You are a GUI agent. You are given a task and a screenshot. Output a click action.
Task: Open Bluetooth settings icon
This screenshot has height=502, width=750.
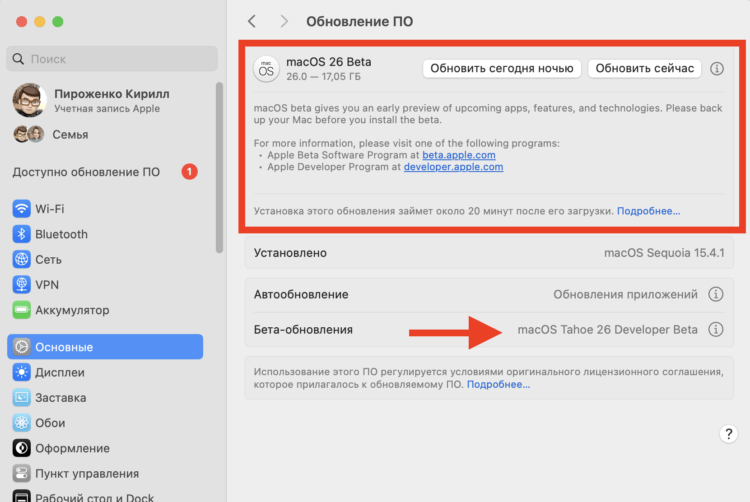(x=22, y=234)
